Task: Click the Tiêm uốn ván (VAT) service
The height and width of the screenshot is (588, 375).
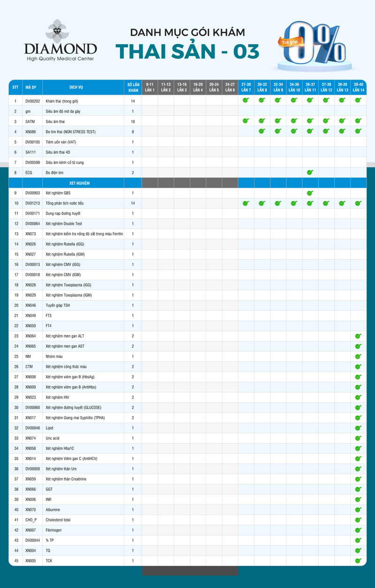Action: [61, 142]
